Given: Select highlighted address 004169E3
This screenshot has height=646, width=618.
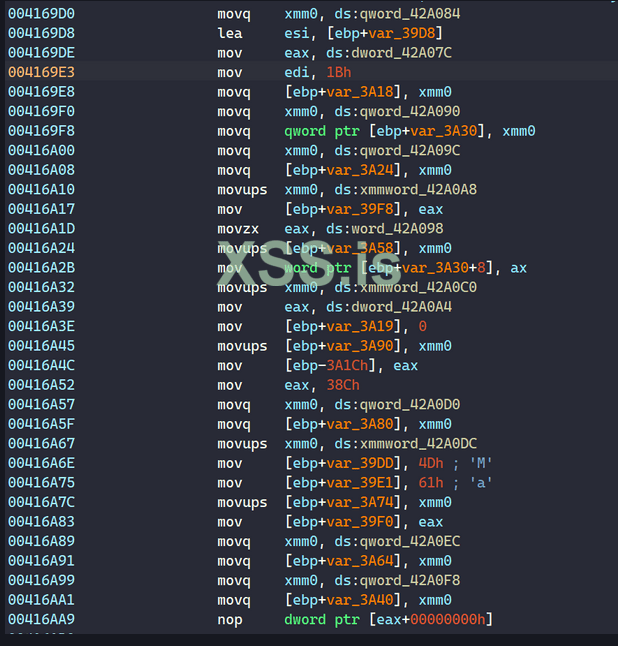Looking at the screenshot, I should tap(41, 73).
